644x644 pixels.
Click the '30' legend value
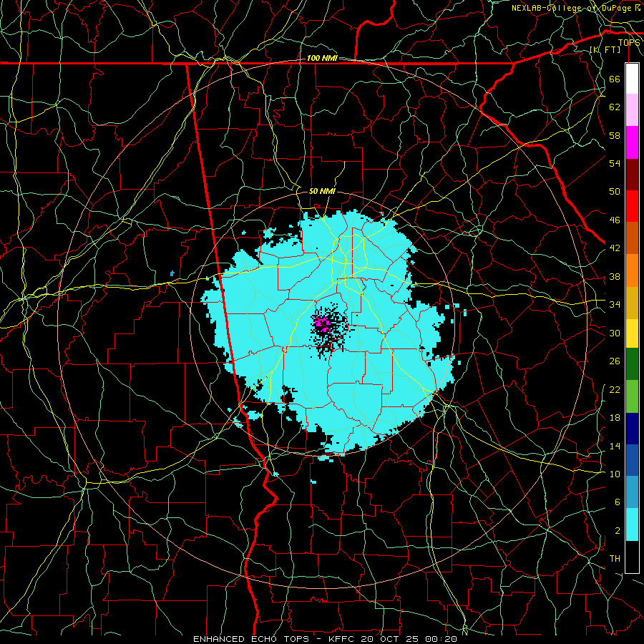[x=615, y=333]
